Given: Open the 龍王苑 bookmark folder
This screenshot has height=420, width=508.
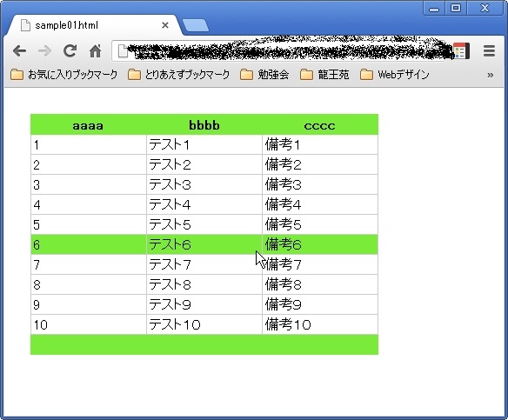Looking at the screenshot, I should pyautogui.click(x=324, y=75).
